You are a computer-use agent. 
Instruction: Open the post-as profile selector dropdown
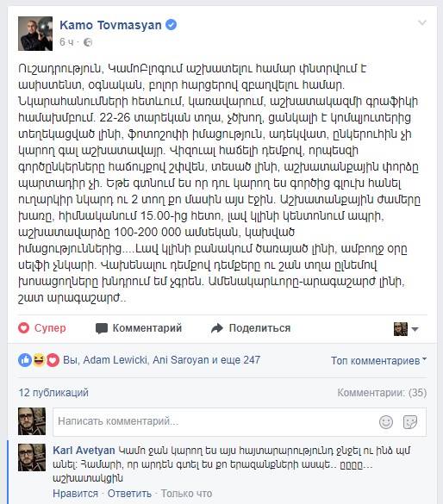[x=406, y=329]
